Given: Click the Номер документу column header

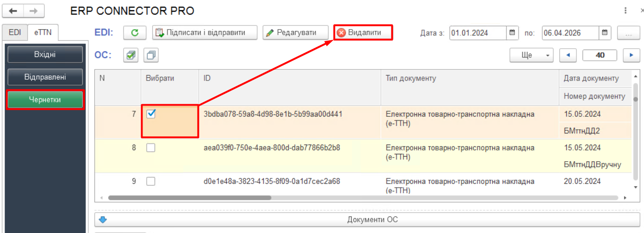Looking at the screenshot, I should tap(595, 96).
